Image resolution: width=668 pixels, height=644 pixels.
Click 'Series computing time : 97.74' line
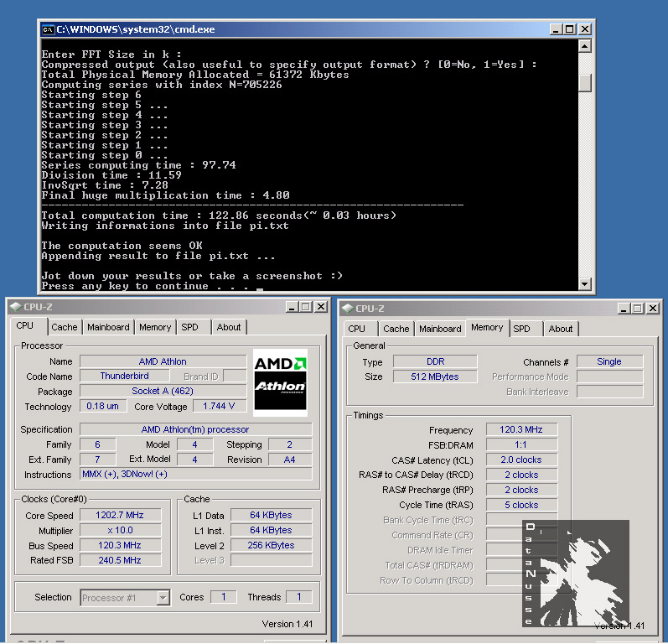pyautogui.click(x=138, y=165)
